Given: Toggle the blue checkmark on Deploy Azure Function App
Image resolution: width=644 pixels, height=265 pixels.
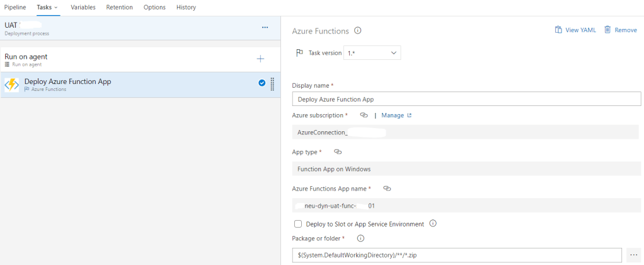Looking at the screenshot, I should (262, 83).
